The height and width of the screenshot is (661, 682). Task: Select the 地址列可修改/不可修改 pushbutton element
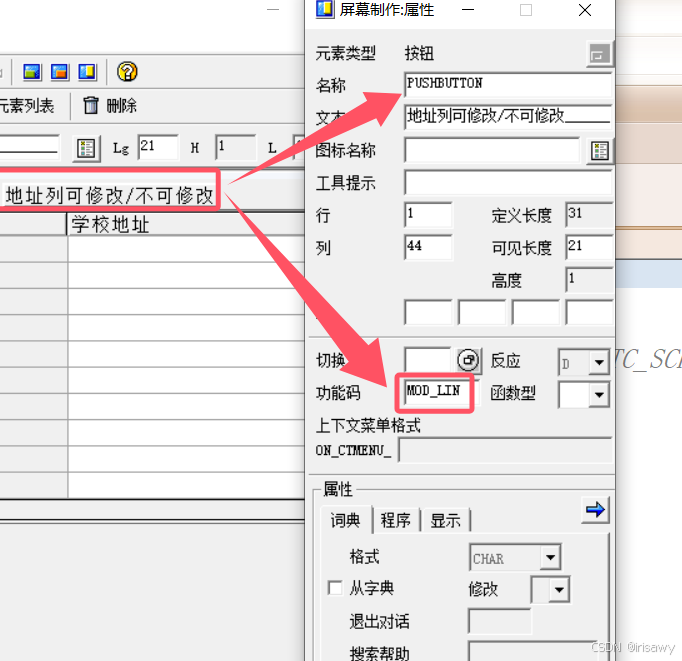click(x=108, y=195)
